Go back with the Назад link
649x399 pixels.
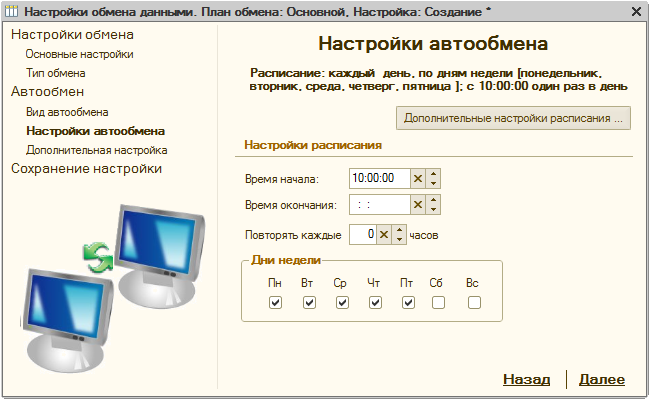526,379
